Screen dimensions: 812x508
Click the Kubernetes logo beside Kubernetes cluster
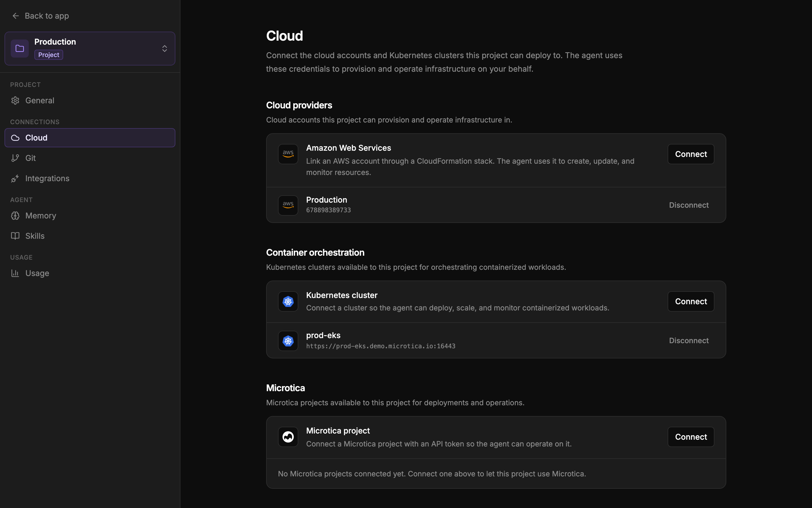click(x=288, y=301)
